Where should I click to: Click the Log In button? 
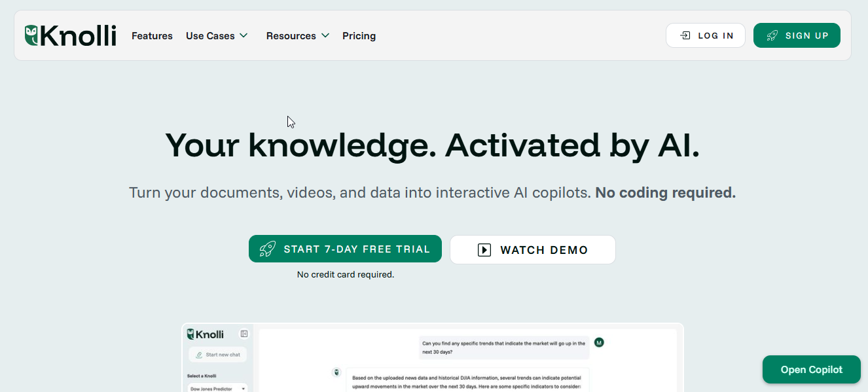pyautogui.click(x=706, y=35)
